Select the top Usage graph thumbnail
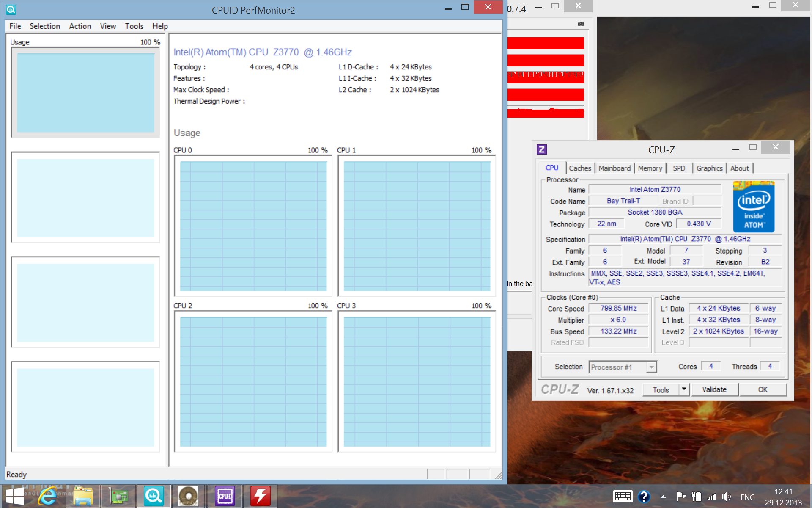The image size is (812, 508). (85, 93)
